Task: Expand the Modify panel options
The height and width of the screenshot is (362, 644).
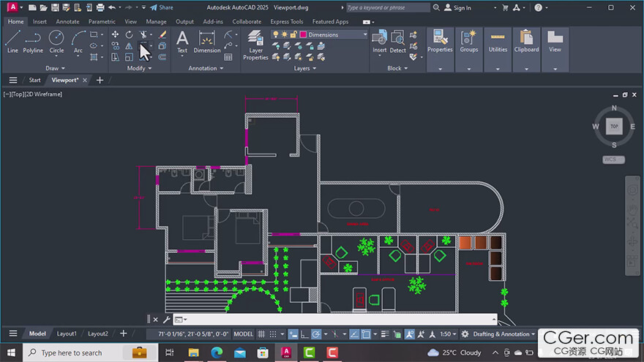Action: tap(139, 68)
